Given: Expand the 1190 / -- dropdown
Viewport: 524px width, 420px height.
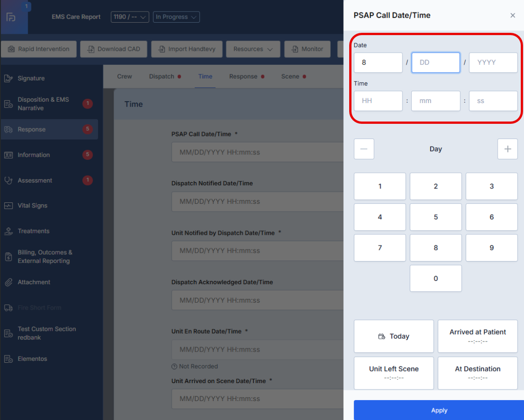Looking at the screenshot, I should [x=129, y=17].
